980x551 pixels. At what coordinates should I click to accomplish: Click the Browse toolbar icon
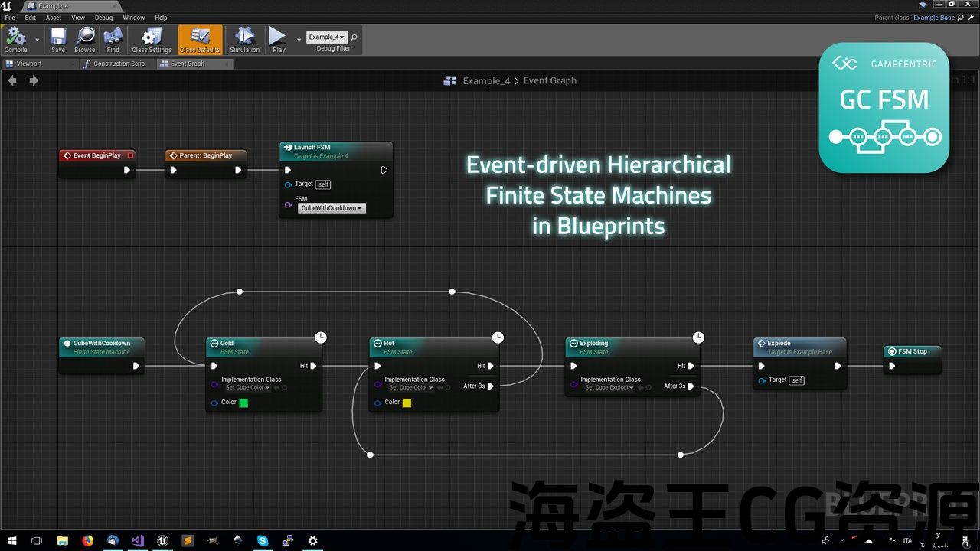[x=84, y=37]
